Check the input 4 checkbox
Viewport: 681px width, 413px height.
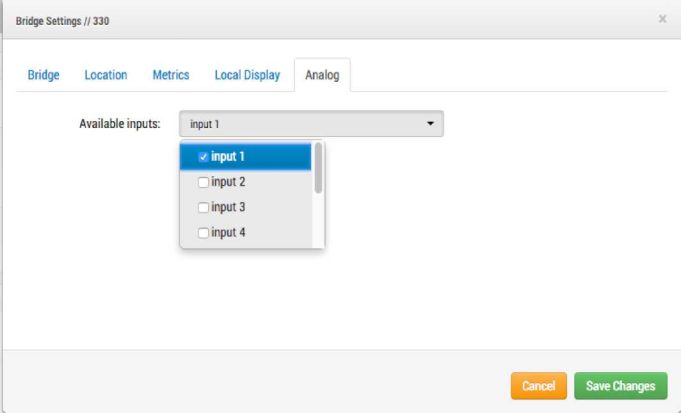click(204, 233)
